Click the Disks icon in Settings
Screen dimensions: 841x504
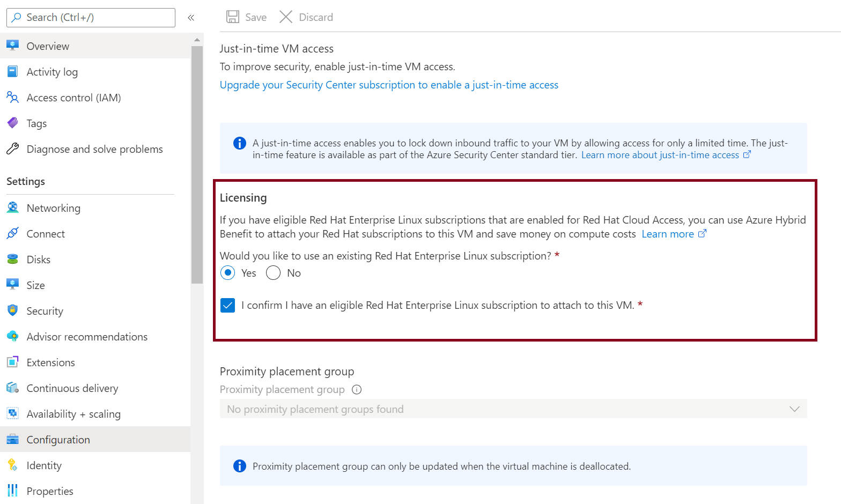(x=13, y=260)
